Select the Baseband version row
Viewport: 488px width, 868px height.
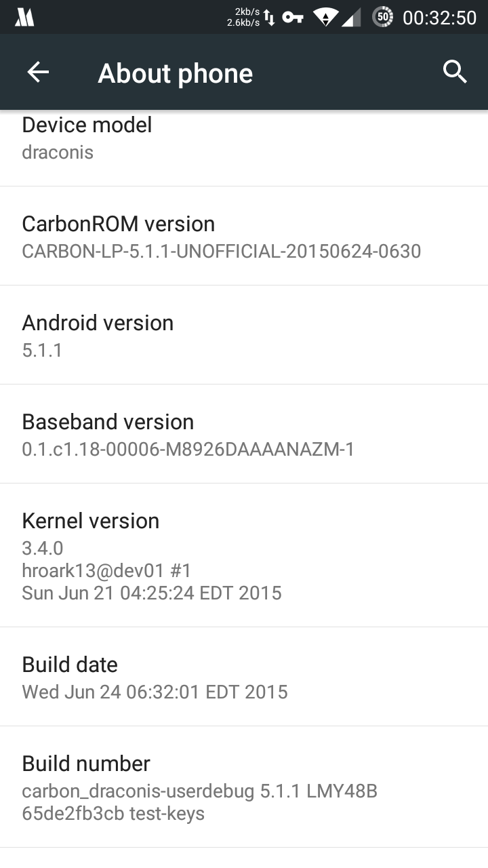coord(244,435)
